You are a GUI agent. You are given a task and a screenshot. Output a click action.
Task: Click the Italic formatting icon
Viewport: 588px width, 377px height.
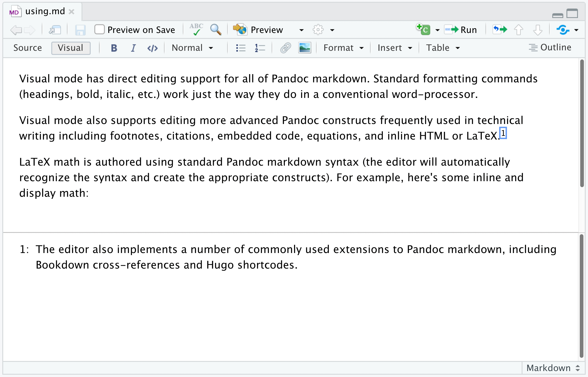[133, 48]
